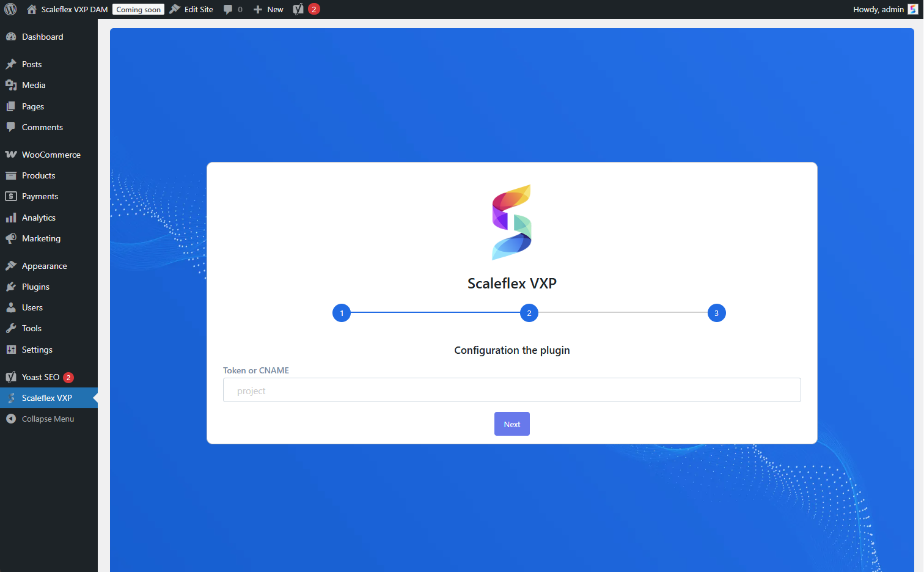Open the Users menu label
This screenshot has height=572, width=924.
32,307
